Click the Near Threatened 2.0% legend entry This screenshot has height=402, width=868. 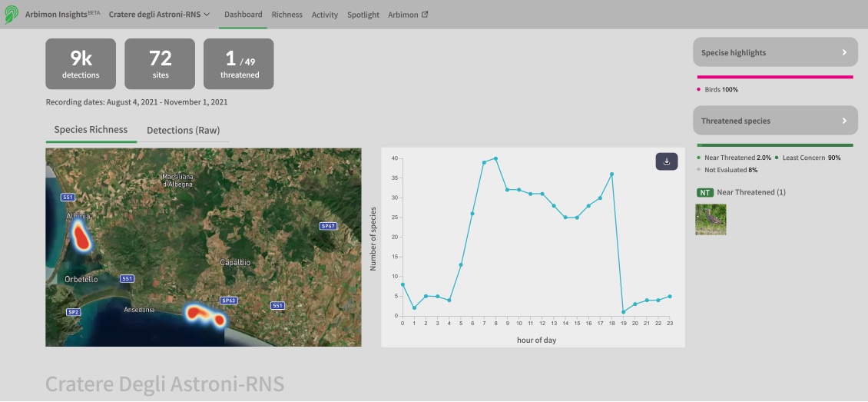click(x=734, y=158)
